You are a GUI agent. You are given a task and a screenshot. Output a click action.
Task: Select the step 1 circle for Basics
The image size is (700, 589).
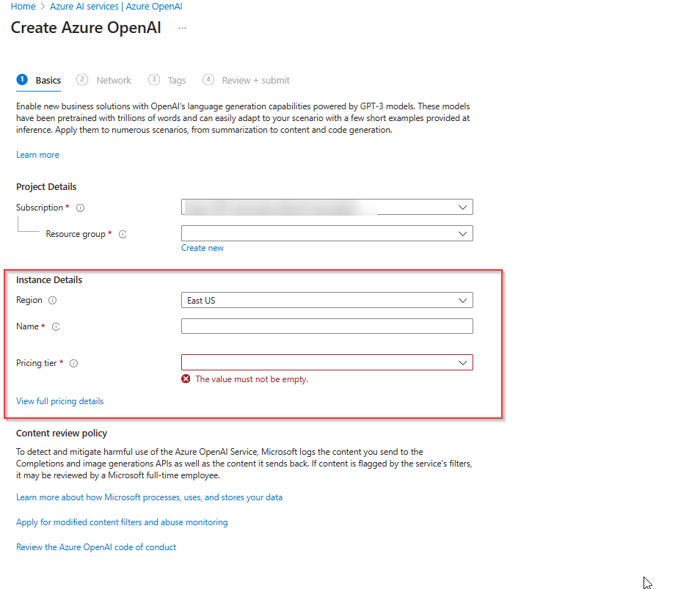click(x=22, y=79)
